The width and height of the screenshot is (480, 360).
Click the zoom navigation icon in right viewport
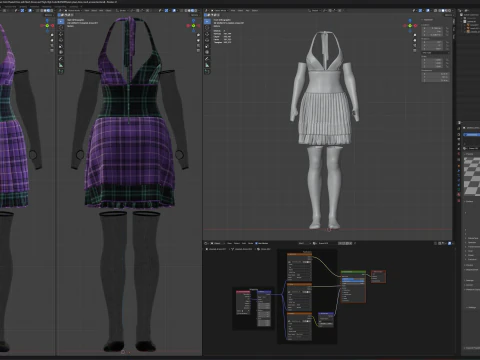pos(415,35)
